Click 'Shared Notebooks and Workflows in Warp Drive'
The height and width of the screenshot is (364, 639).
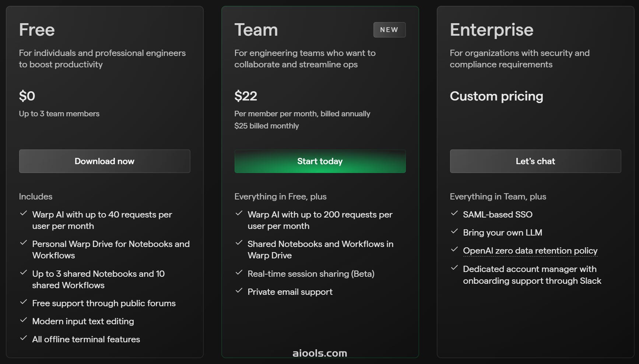pos(320,250)
